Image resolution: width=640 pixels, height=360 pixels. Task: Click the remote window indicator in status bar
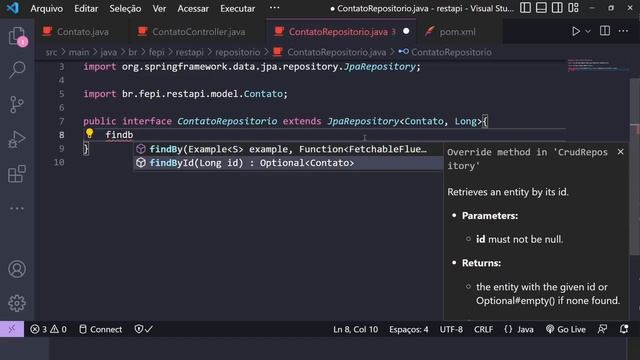[x=12, y=329]
